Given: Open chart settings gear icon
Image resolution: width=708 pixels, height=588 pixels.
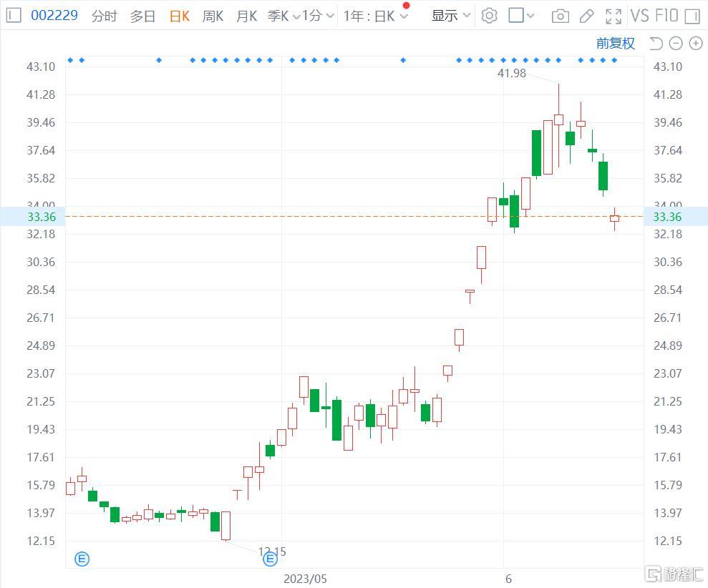Looking at the screenshot, I should click(x=489, y=16).
